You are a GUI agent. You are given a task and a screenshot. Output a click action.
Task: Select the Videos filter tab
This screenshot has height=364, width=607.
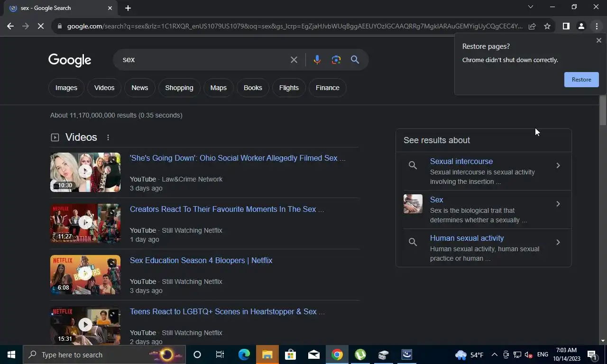click(x=104, y=88)
